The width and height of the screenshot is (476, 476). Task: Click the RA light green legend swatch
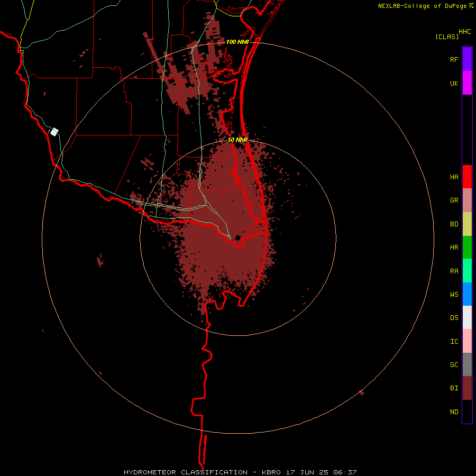(x=467, y=271)
